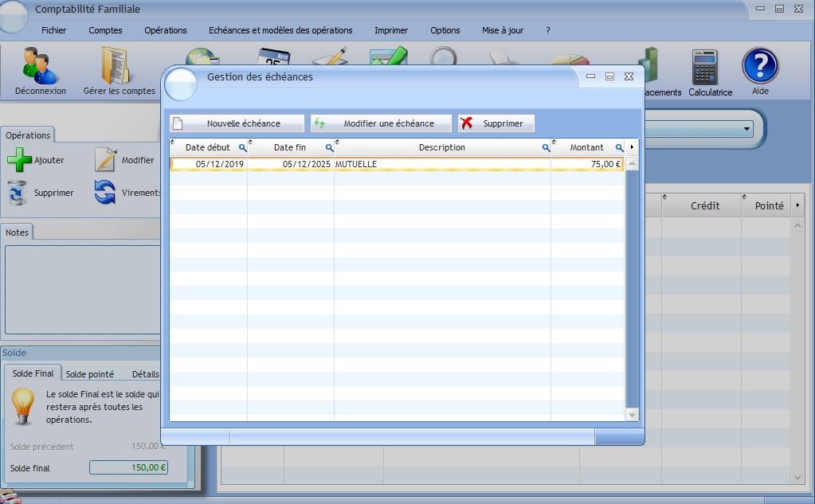Open the Options menu
The height and width of the screenshot is (504, 815).
(445, 30)
